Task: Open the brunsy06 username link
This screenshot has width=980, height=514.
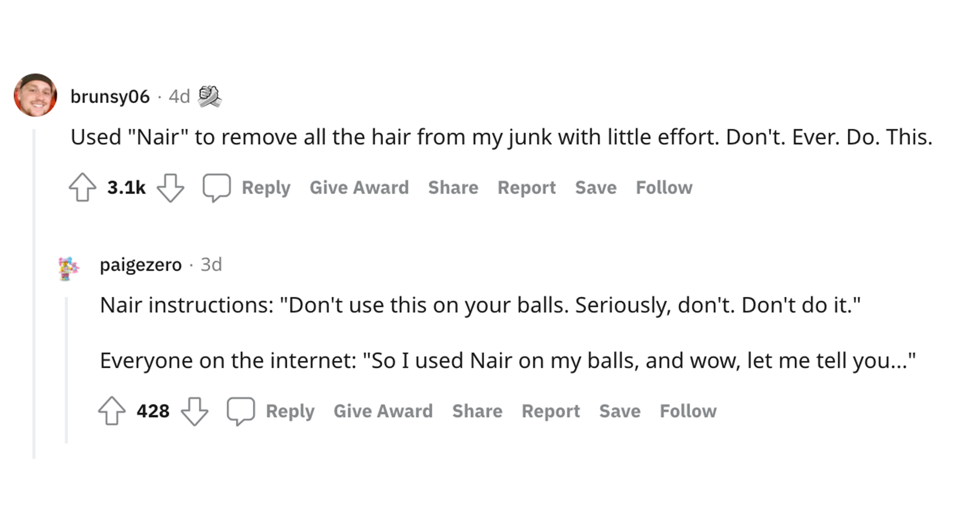Action: click(110, 96)
